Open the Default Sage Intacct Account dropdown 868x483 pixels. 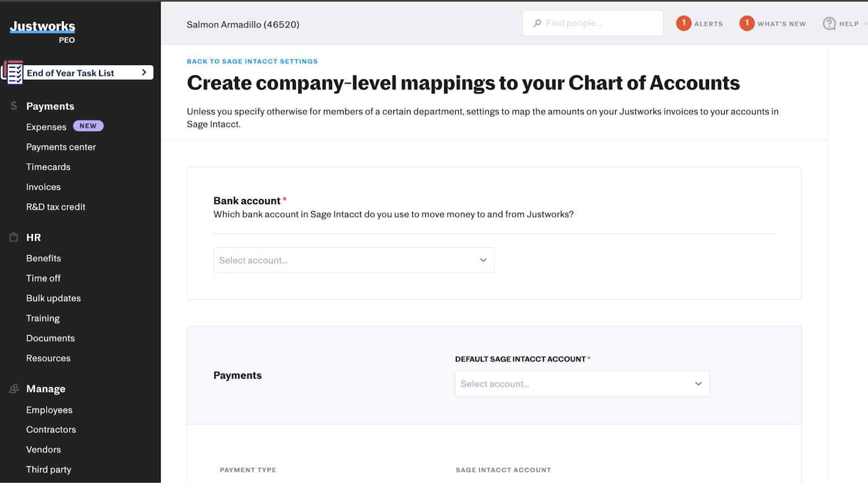(x=582, y=384)
